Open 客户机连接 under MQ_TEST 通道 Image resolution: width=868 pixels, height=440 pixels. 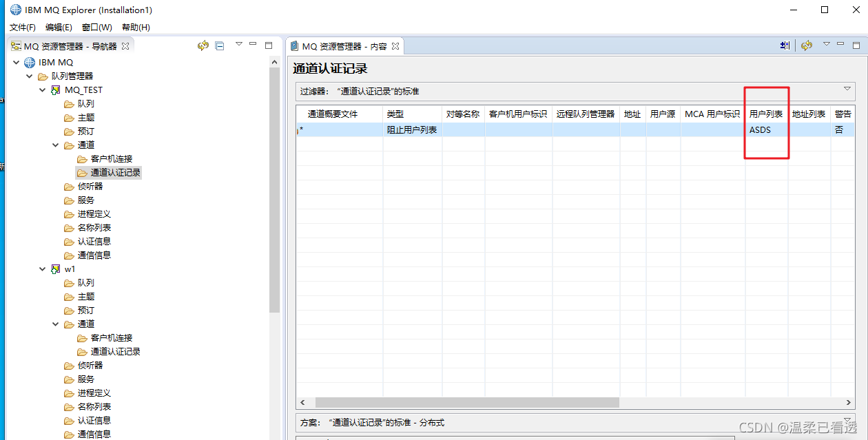point(112,159)
